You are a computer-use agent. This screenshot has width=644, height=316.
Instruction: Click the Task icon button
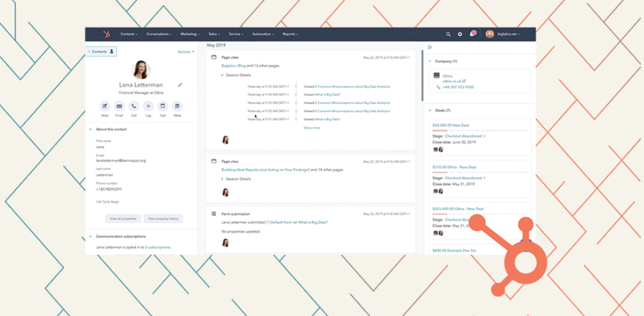click(x=163, y=106)
